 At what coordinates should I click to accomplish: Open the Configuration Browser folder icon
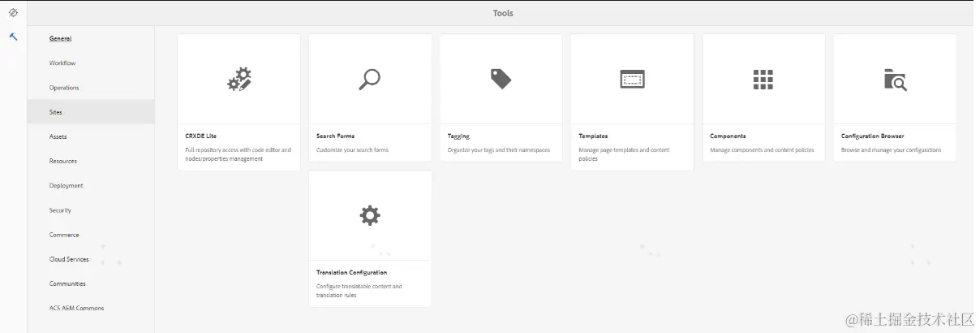coord(894,79)
